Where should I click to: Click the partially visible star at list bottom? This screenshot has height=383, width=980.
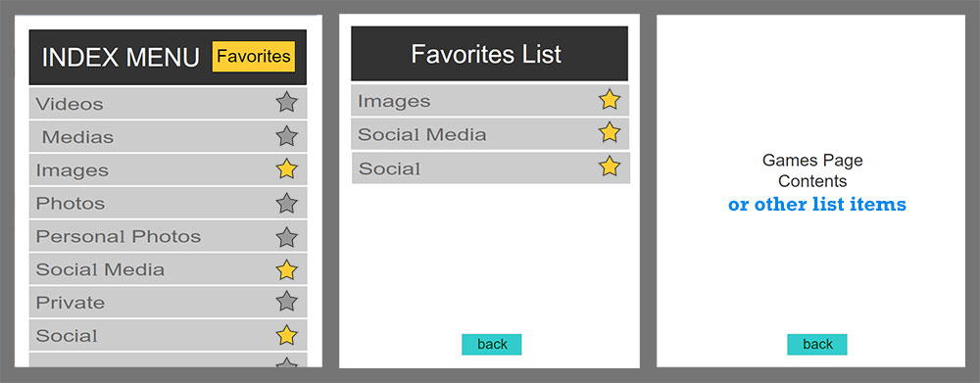point(286,362)
